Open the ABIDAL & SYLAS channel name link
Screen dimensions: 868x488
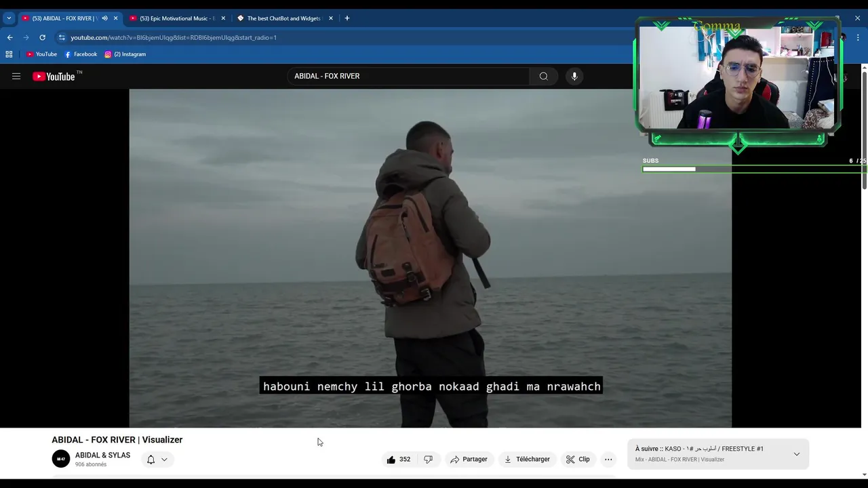102,455
